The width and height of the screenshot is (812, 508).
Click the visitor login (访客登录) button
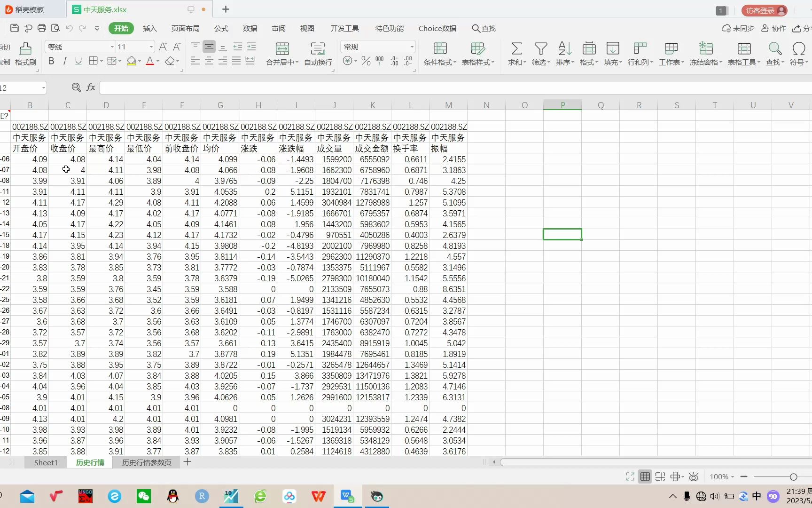point(765,10)
